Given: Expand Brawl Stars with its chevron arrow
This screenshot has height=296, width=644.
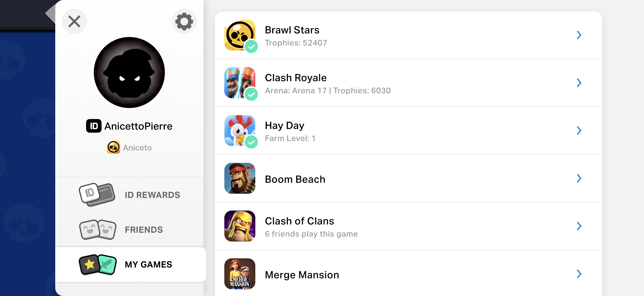Looking at the screenshot, I should pyautogui.click(x=579, y=35).
